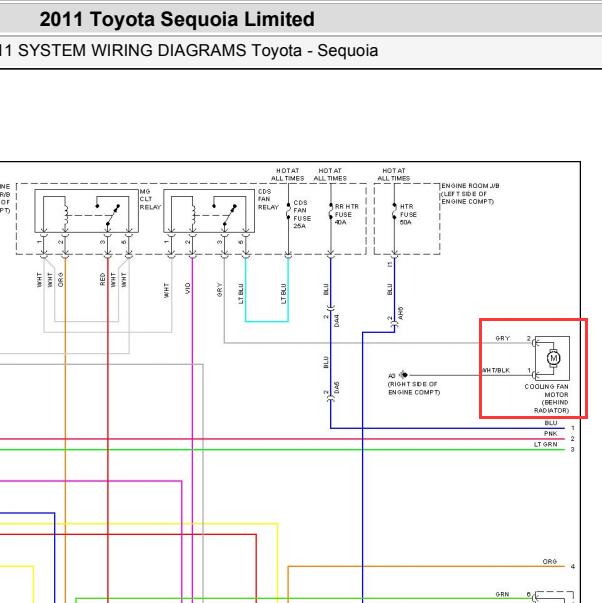The width and height of the screenshot is (602, 603).
Task: Click the 'HTR FUSE 50A' label
Action: click(408, 214)
